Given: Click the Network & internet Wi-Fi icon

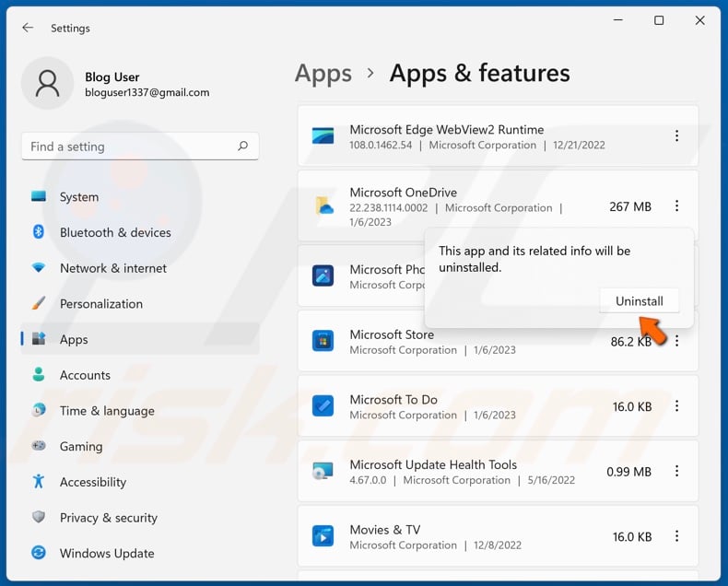Looking at the screenshot, I should [39, 268].
